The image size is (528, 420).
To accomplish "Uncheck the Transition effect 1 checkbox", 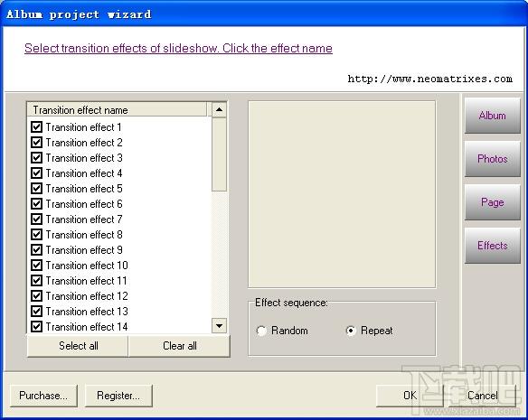I will click(x=37, y=126).
